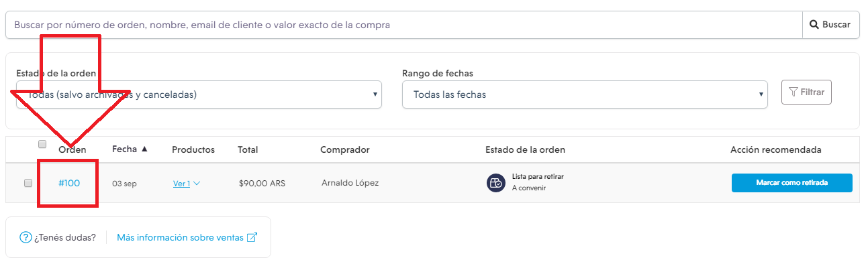Click the question mark help icon

pos(26,237)
